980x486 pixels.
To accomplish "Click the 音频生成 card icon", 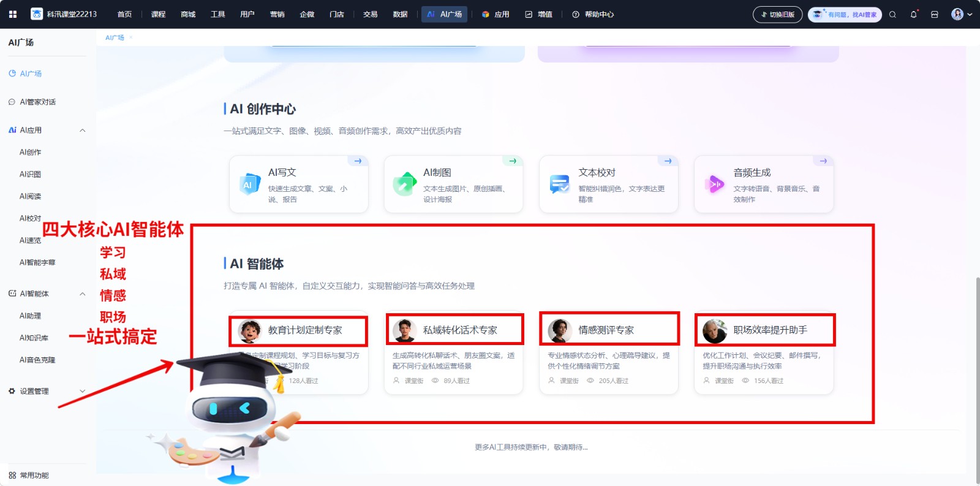I will click(x=715, y=184).
